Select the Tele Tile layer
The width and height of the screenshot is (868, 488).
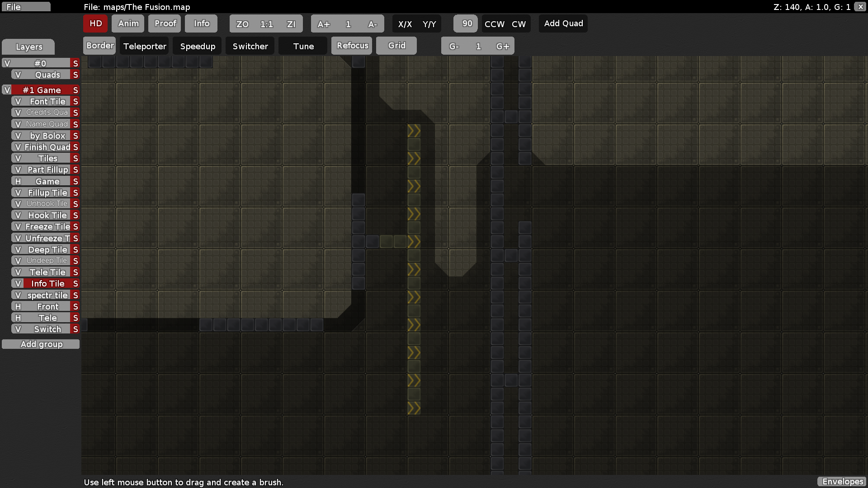(47, 272)
